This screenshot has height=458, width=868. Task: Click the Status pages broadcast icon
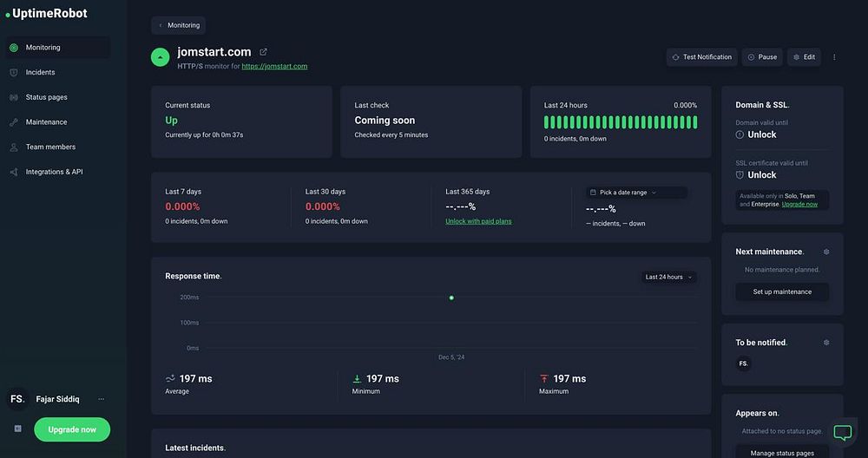pyautogui.click(x=14, y=97)
